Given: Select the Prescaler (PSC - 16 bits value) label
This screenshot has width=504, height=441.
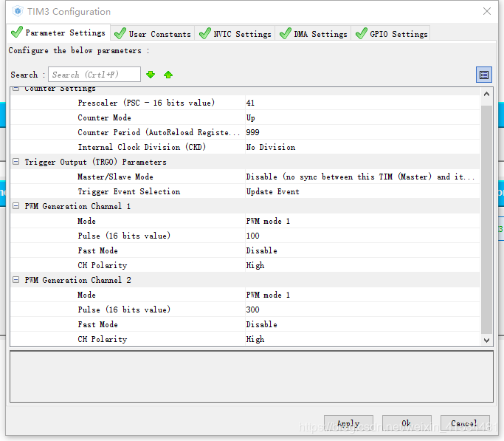Looking at the screenshot, I should click(146, 103).
